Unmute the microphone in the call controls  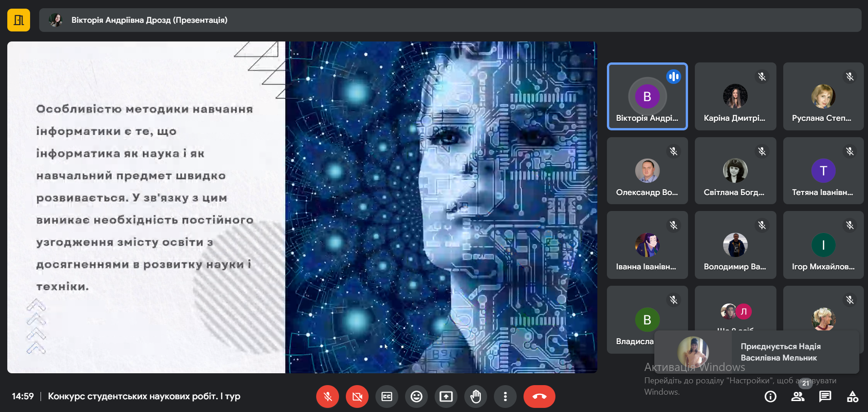[328, 397]
